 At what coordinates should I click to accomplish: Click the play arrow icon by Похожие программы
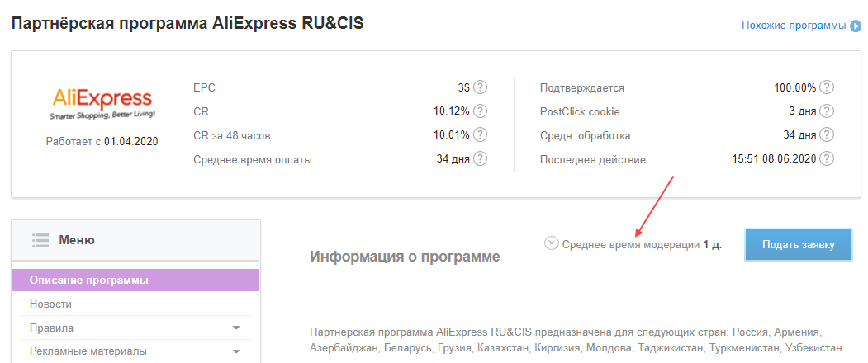click(856, 26)
